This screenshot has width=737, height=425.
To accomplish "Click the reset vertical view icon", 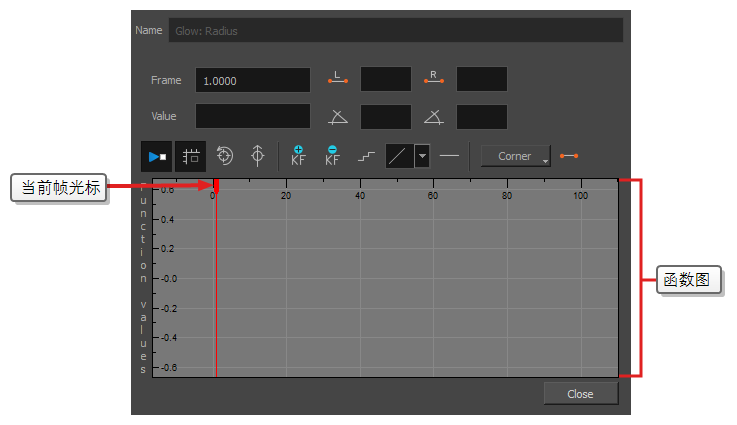I will tap(257, 156).
